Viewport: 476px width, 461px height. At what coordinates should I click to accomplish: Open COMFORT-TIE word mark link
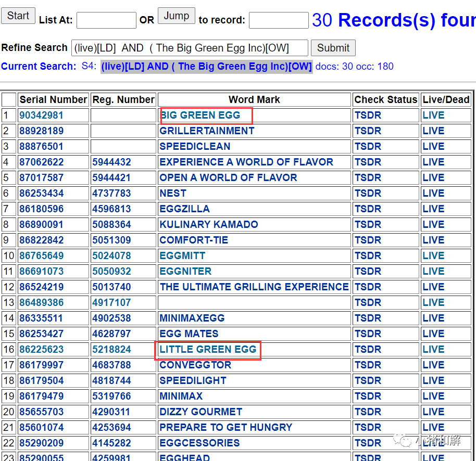point(194,240)
